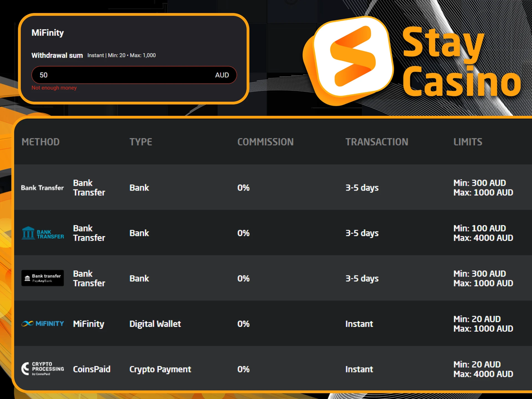
Task: Click limits 'Min: 20 AUD Max: 1000 AUD'
Action: tap(483, 324)
